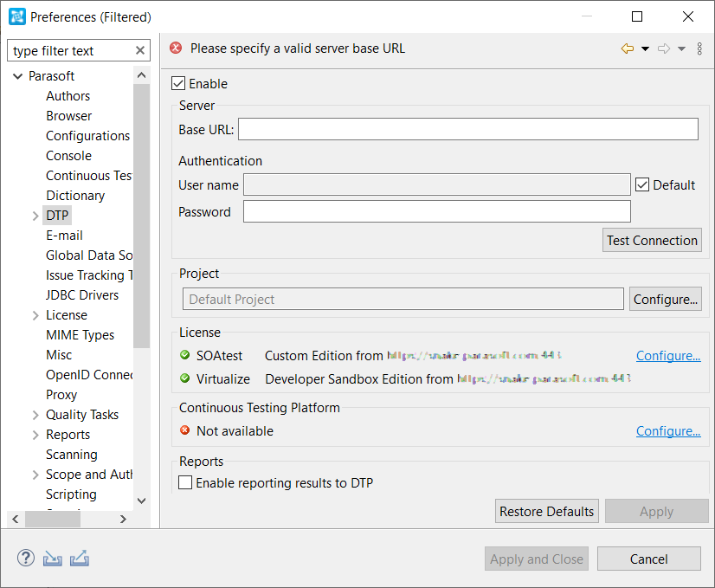This screenshot has width=715, height=588.
Task: Select Scanning in the preferences tree
Action: tap(72, 455)
